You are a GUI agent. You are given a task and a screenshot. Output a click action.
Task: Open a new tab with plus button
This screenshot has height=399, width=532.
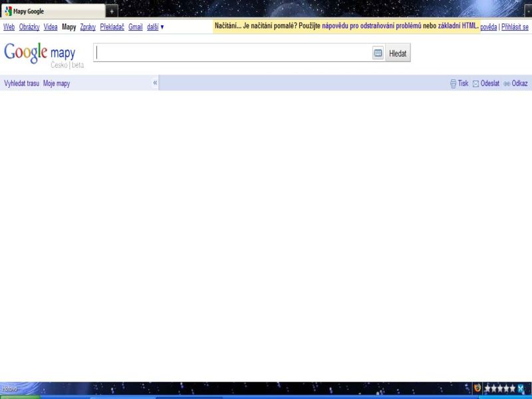tap(112, 11)
